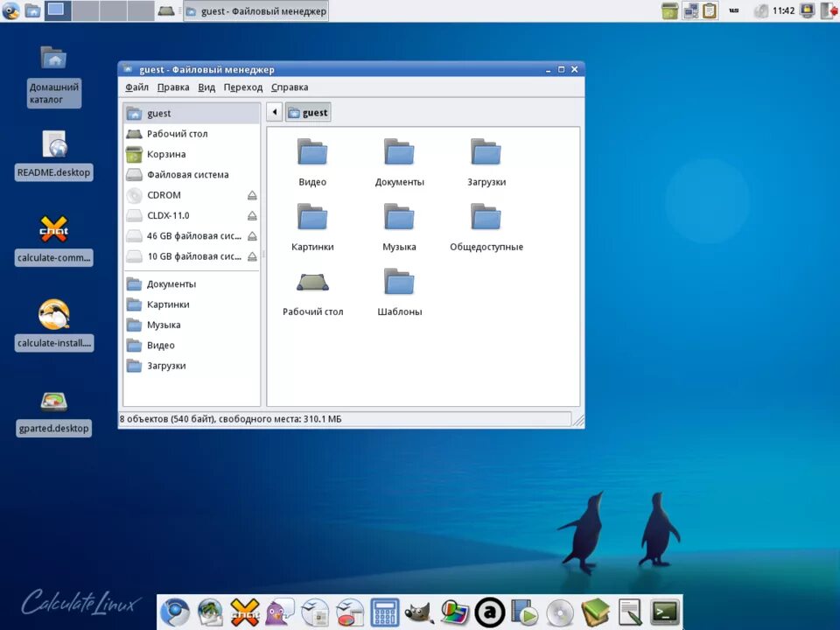The width and height of the screenshot is (840, 630).
Task: Open sidebar bookmark Документы
Action: click(192, 283)
